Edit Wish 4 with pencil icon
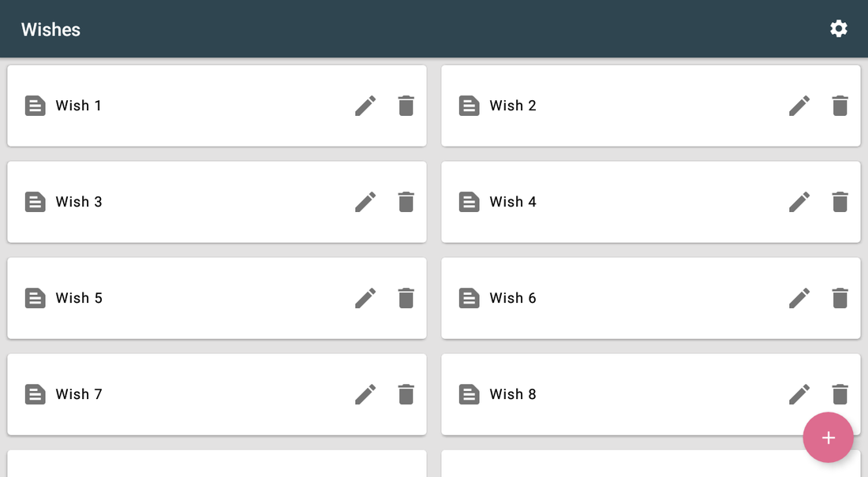 tap(799, 202)
